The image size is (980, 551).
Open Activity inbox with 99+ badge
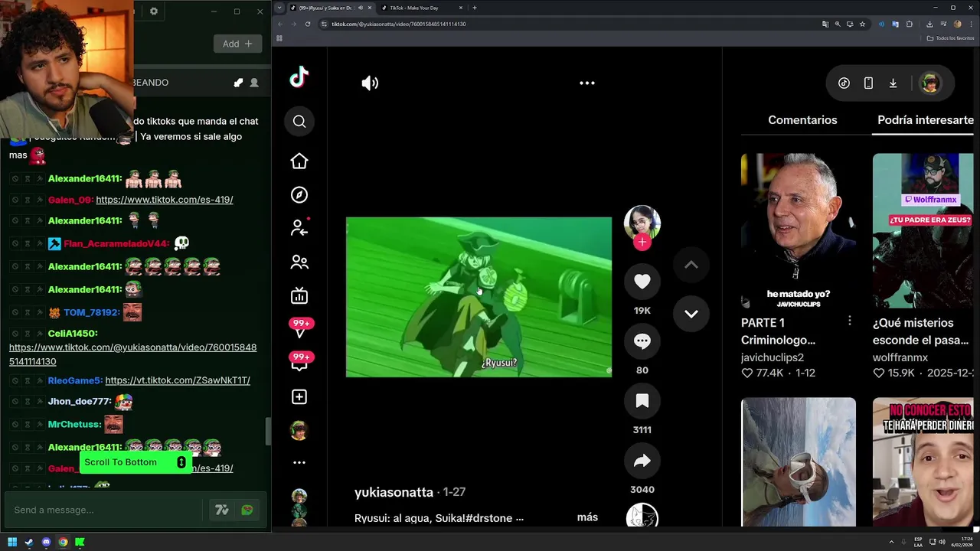tap(300, 361)
